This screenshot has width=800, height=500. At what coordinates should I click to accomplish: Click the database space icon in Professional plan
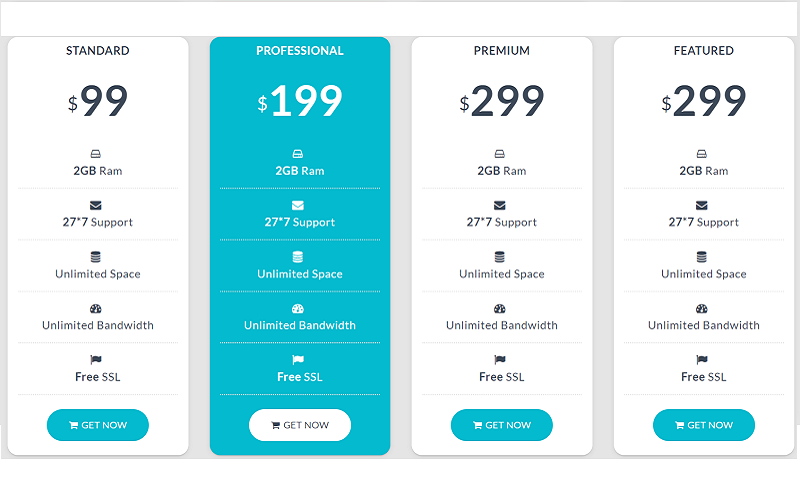tap(297, 257)
